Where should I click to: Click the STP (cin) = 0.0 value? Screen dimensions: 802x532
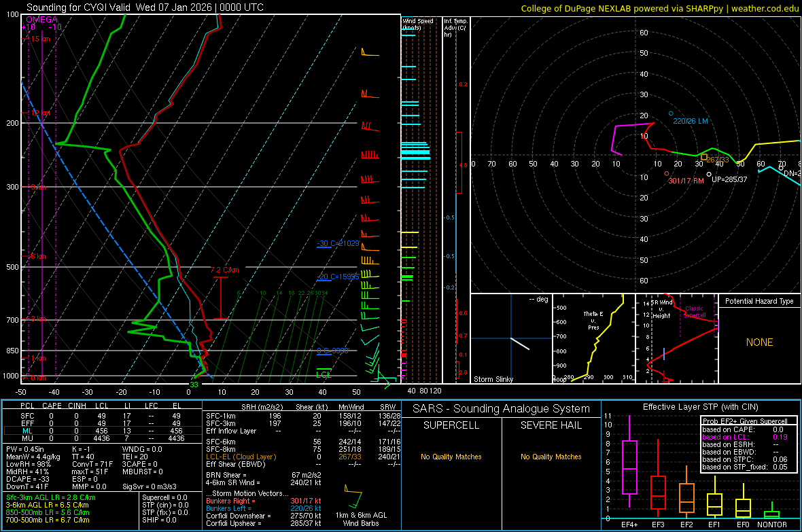pyautogui.click(x=165, y=505)
